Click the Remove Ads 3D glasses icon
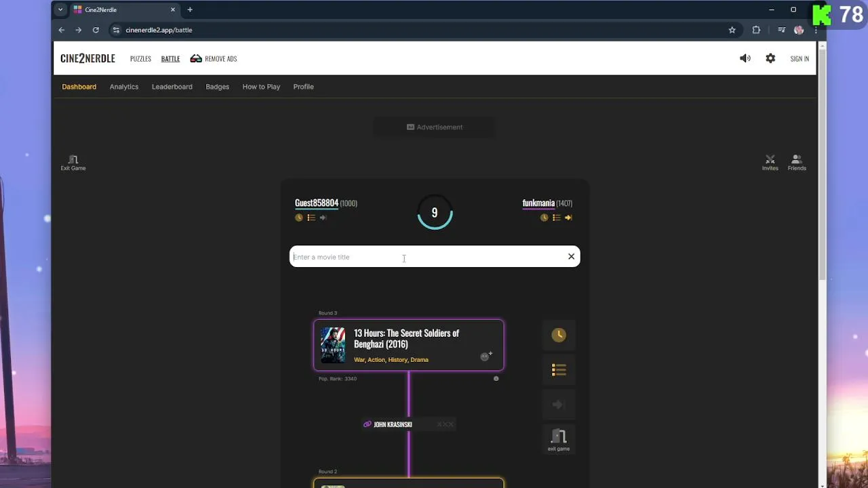Image resolution: width=868 pixels, height=488 pixels. (196, 58)
